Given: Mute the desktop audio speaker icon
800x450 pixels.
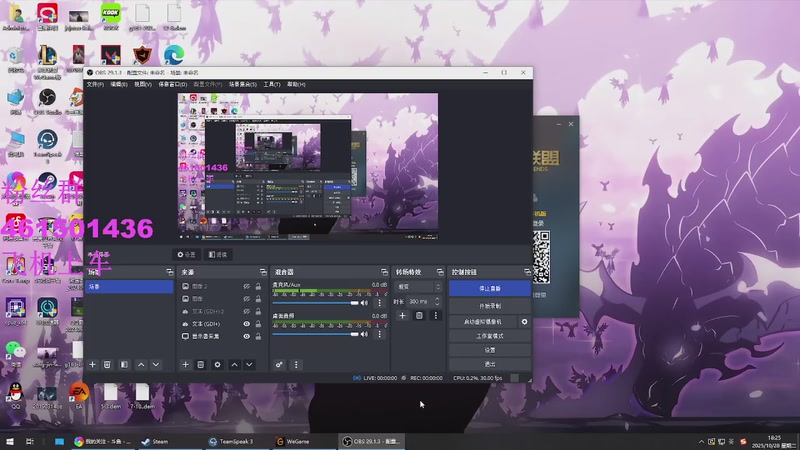Looking at the screenshot, I should pyautogui.click(x=364, y=334).
